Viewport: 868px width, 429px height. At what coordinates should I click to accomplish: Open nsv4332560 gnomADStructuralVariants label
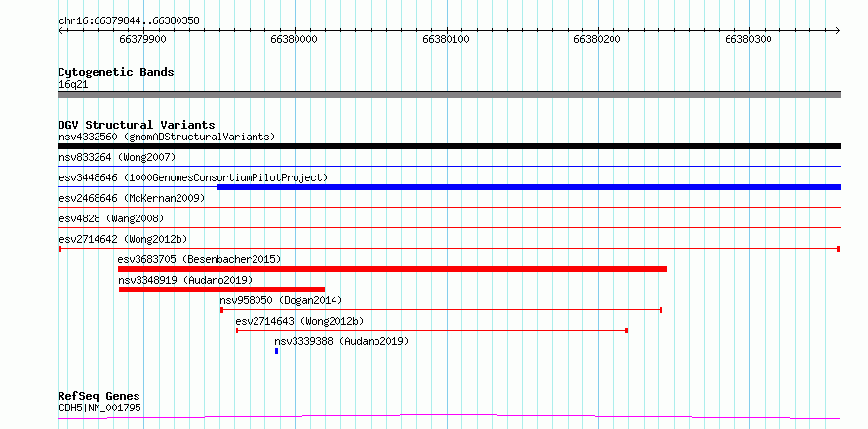click(167, 136)
